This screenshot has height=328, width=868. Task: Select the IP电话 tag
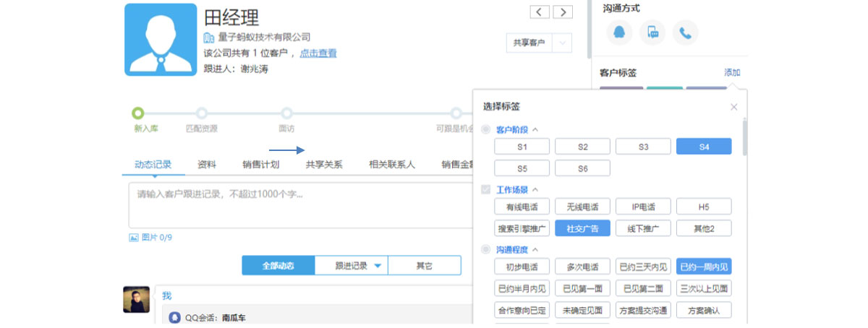coord(643,207)
